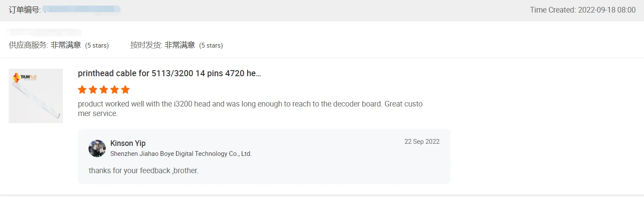Image resolution: width=644 pixels, height=197 pixels.
Task: Click the Kinson Yip name
Action: point(128,143)
